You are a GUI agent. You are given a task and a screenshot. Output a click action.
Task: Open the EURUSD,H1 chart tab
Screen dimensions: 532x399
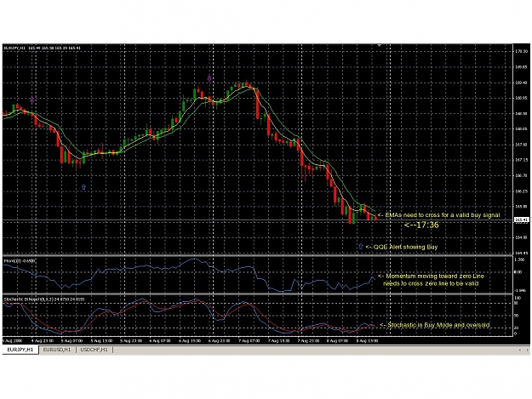[x=57, y=350]
